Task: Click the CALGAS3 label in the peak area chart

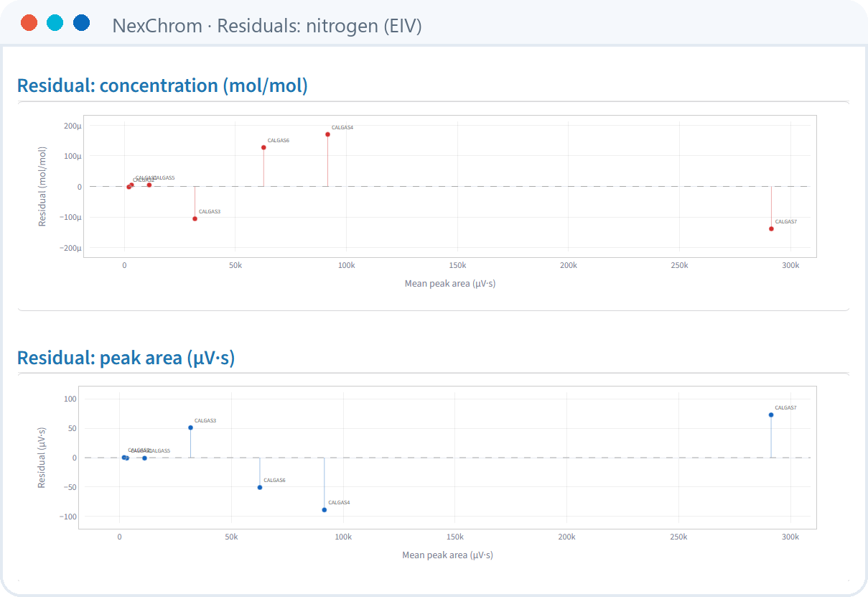Action: tap(205, 420)
